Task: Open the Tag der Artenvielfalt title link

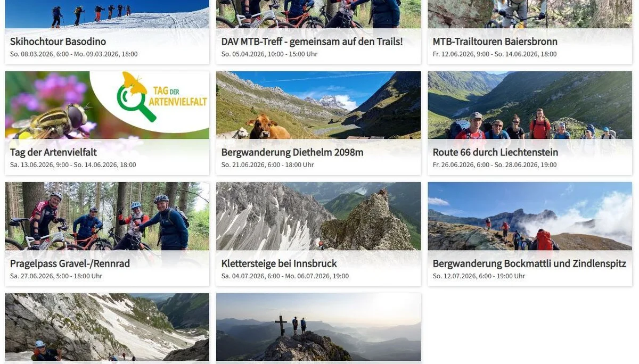Action: pos(53,152)
